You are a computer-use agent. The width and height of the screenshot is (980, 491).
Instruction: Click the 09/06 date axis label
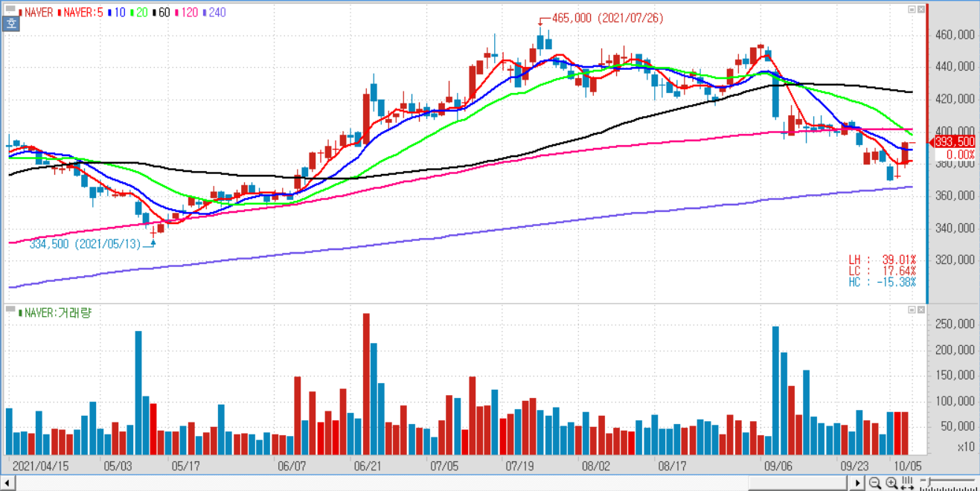(779, 466)
